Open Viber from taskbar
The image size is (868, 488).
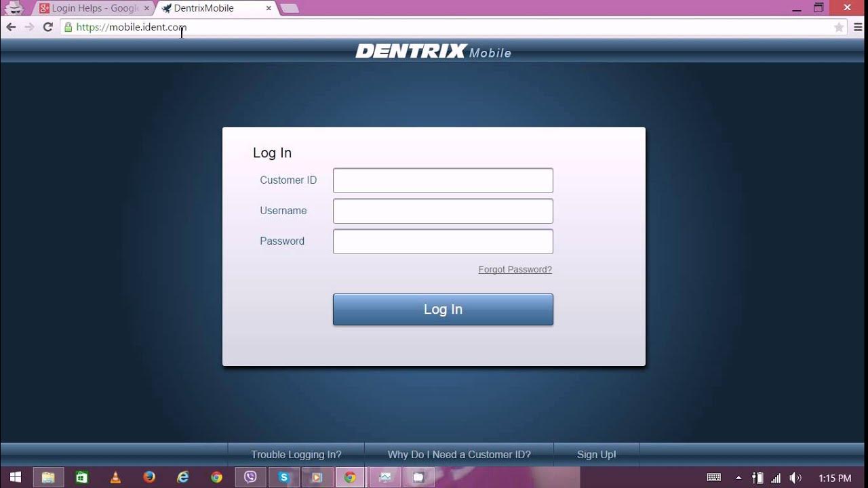pos(250,477)
